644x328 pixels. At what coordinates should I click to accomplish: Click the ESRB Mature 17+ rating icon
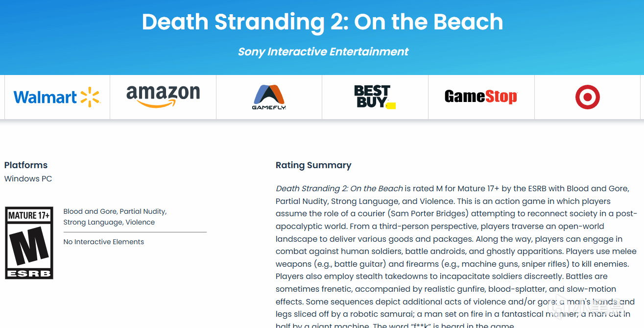click(x=29, y=243)
